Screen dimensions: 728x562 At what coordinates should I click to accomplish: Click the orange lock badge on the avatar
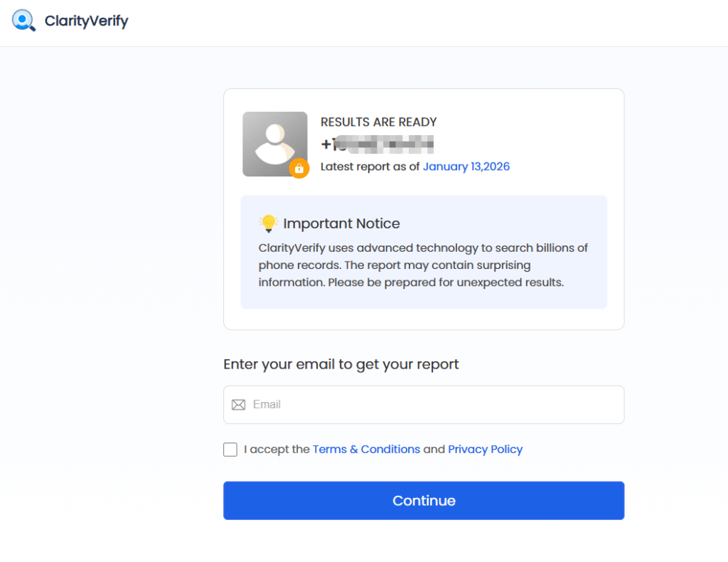[300, 169]
